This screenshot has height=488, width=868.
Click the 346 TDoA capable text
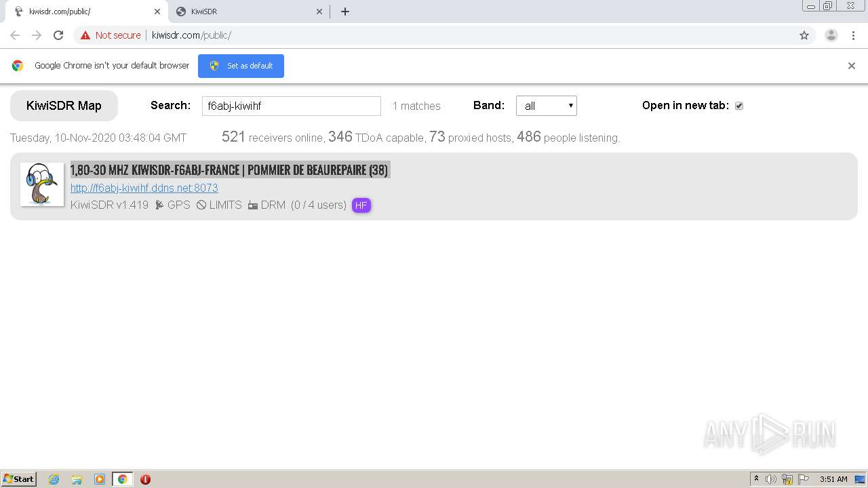tap(376, 137)
